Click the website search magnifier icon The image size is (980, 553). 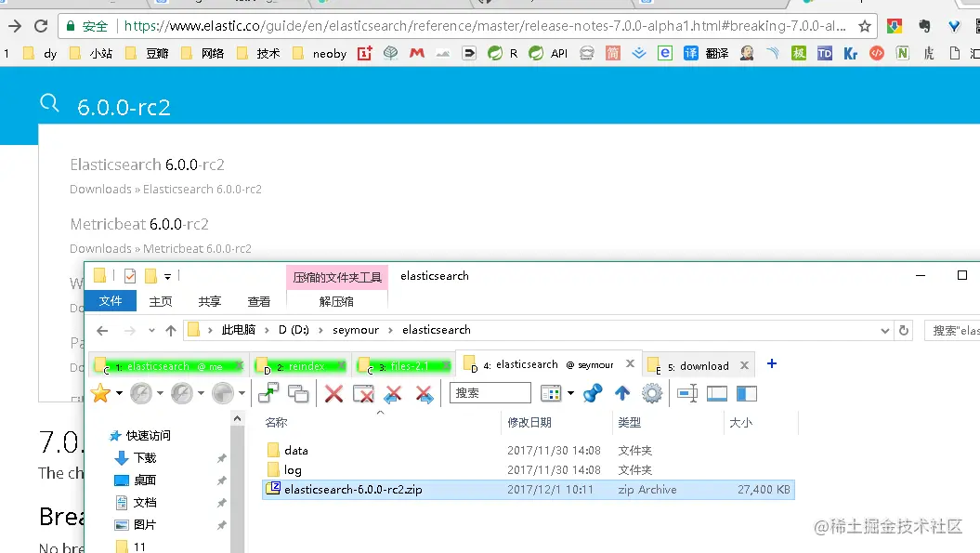pyautogui.click(x=49, y=103)
